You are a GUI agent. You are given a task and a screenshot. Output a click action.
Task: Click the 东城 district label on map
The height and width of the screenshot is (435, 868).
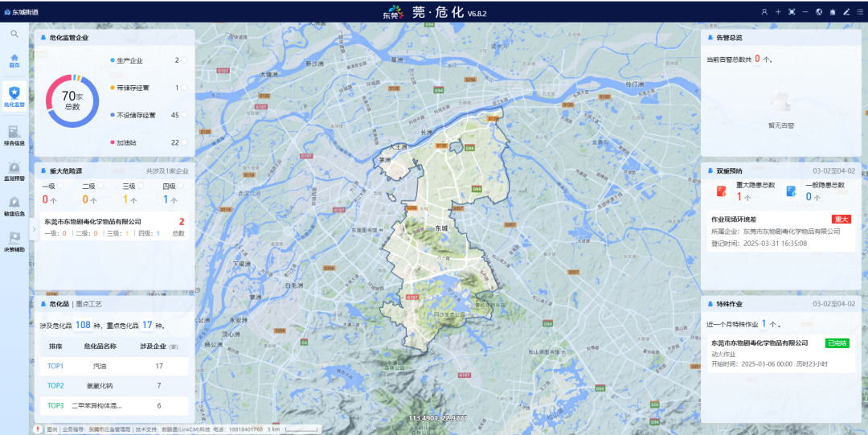[x=441, y=228]
